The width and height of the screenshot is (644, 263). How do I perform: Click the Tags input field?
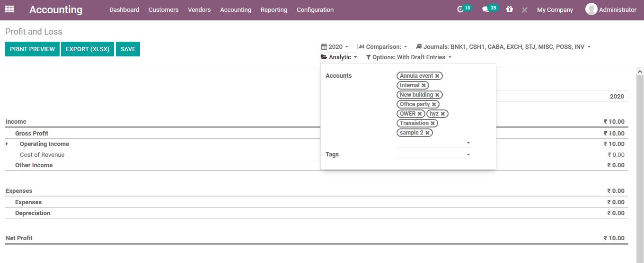click(431, 154)
